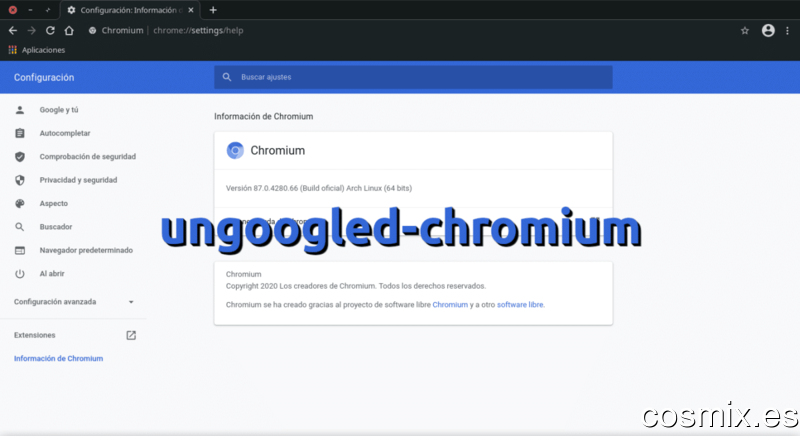Click shield-check icon beside Comprobación de seguridad

point(20,157)
